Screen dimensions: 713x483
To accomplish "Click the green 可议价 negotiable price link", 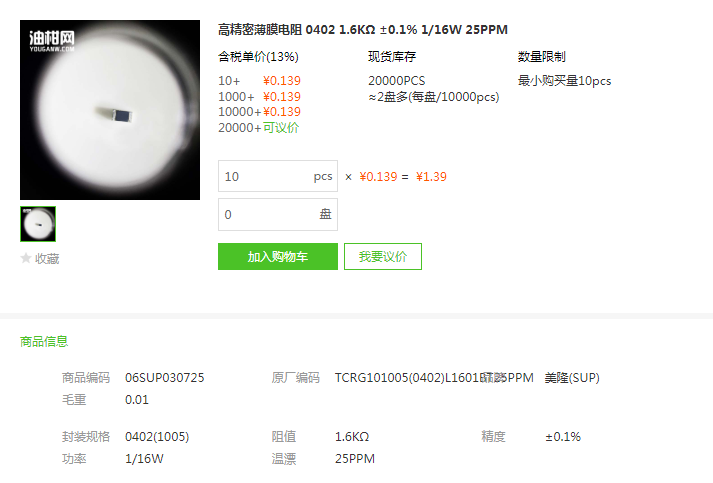I will pyautogui.click(x=281, y=128).
